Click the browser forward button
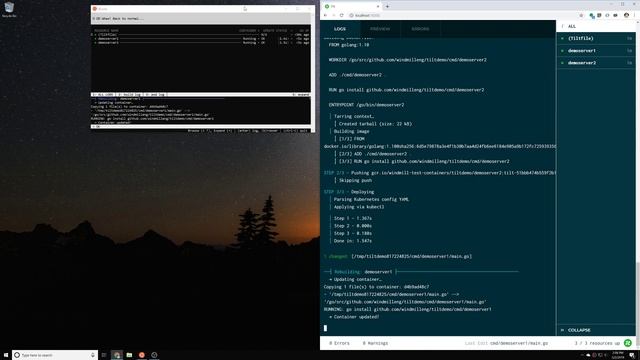This screenshot has height=360, width=640. pos(333,15)
